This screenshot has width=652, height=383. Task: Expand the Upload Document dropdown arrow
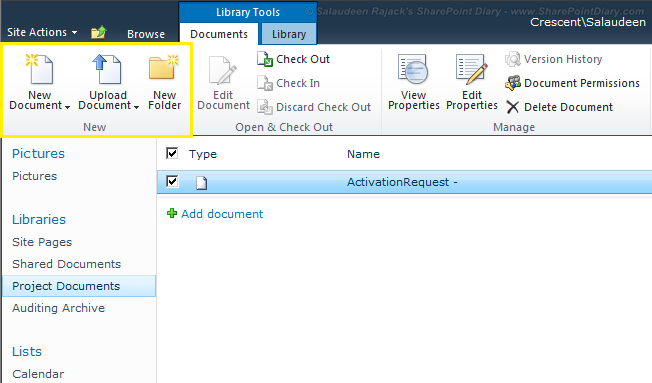[136, 107]
